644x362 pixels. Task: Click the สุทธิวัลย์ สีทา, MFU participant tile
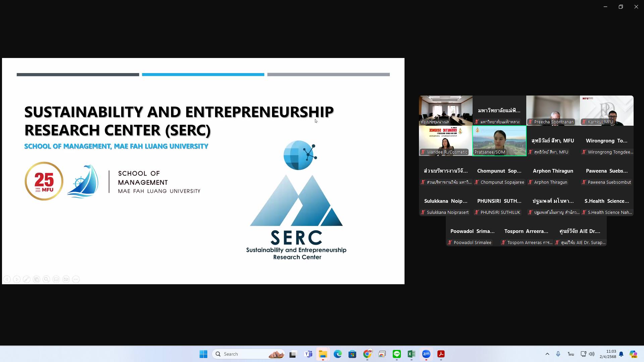coord(553,141)
